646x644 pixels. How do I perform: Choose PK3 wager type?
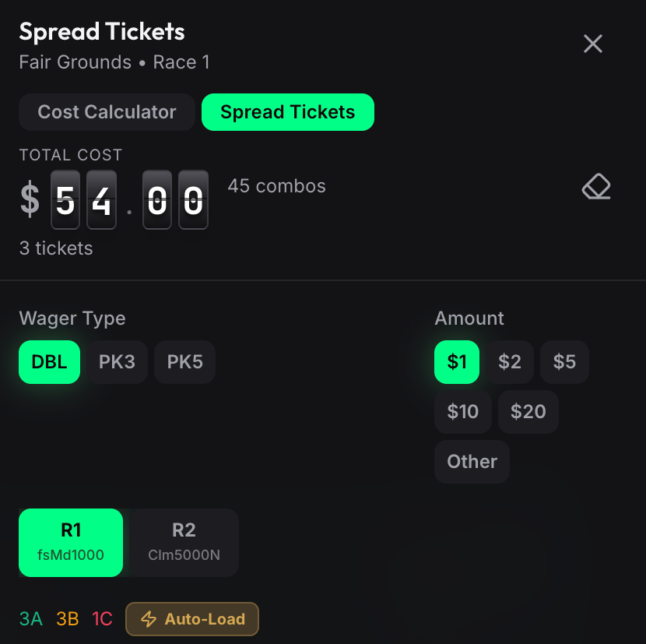[117, 362]
